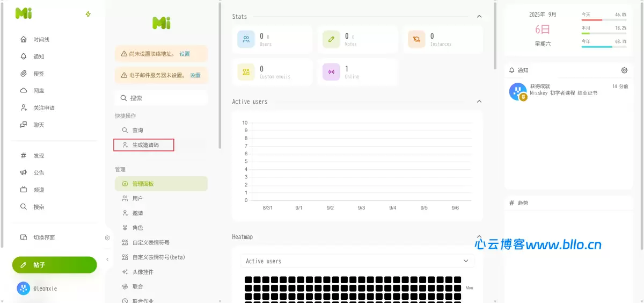Click Generate invite code (生成邀请码)
The height and width of the screenshot is (303, 644).
pos(144,145)
